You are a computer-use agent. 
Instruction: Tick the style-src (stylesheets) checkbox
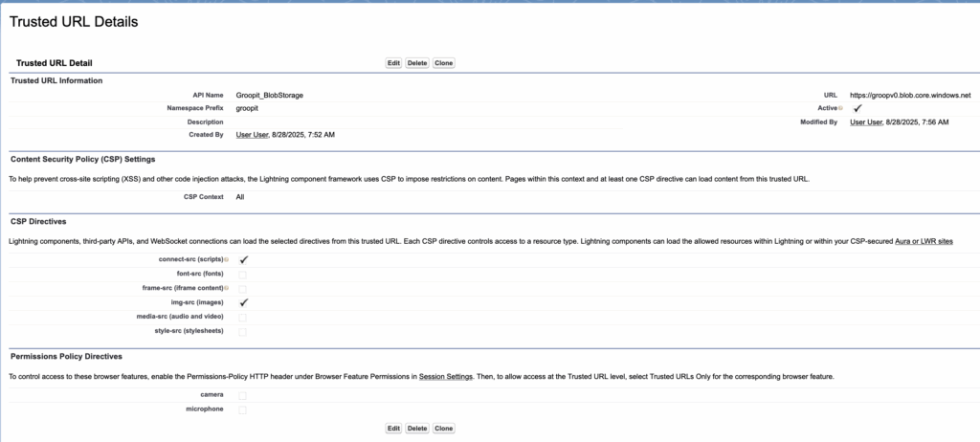(x=242, y=332)
